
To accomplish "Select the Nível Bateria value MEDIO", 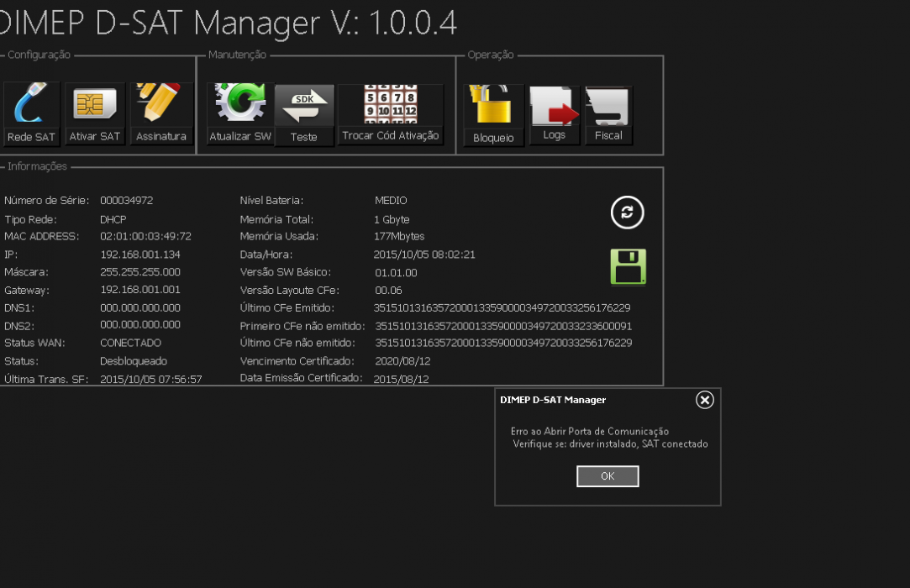I will tap(392, 200).
